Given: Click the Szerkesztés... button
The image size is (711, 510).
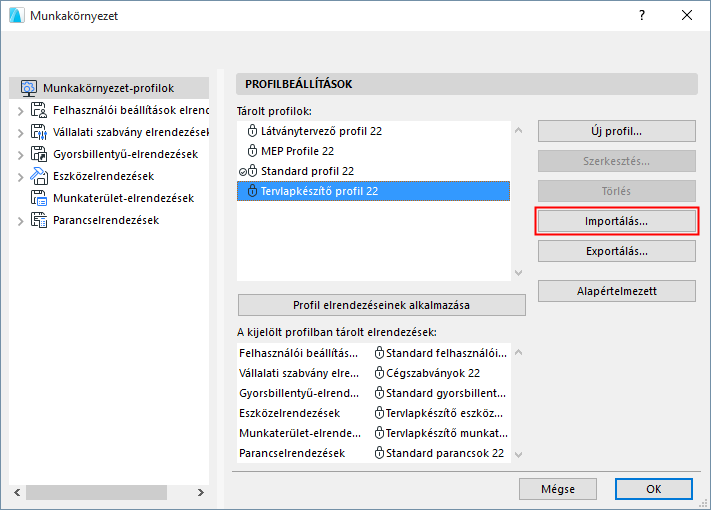Looking at the screenshot, I should click(617, 161).
